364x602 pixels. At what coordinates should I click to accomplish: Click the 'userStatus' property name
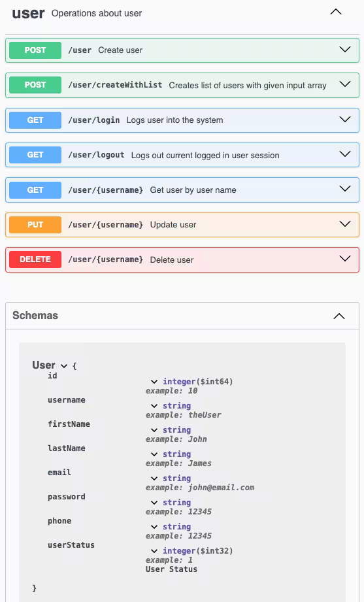(x=71, y=545)
